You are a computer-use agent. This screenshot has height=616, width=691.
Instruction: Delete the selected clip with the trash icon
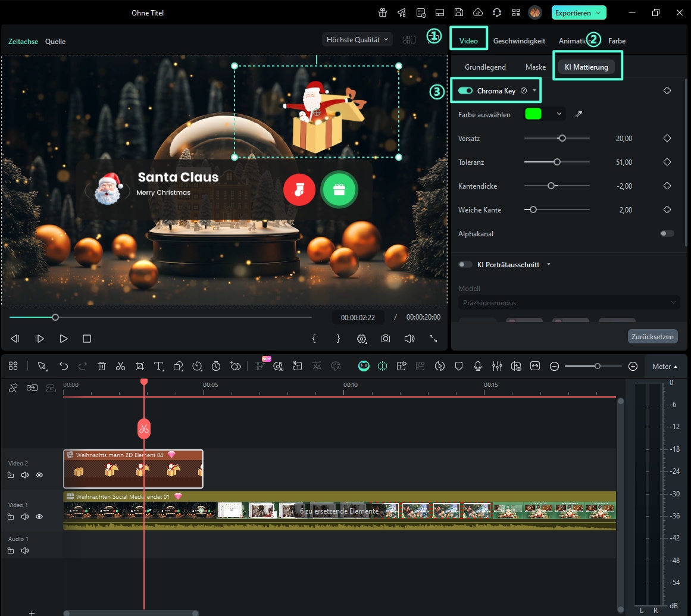click(102, 366)
